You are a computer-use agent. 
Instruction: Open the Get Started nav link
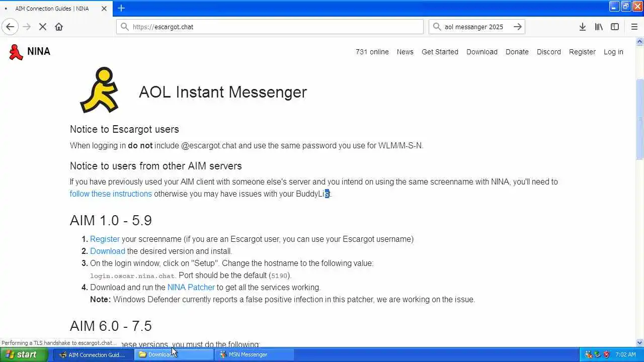pos(440,52)
